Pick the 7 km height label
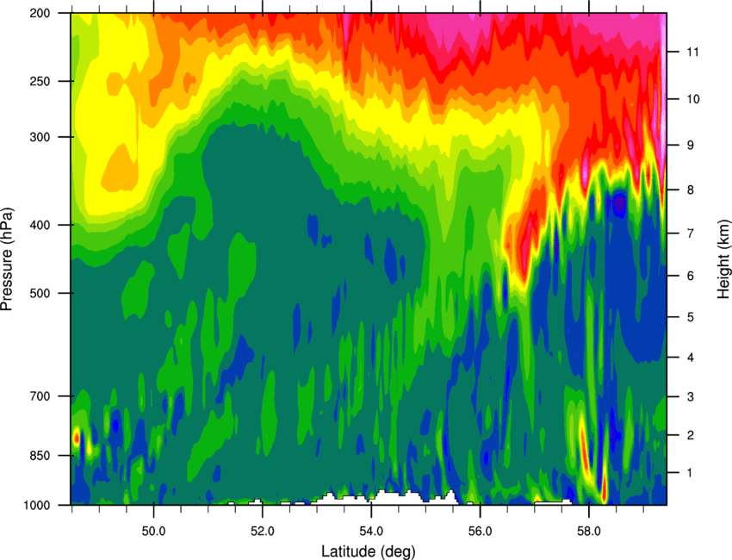This screenshot has width=732, height=560. [690, 233]
